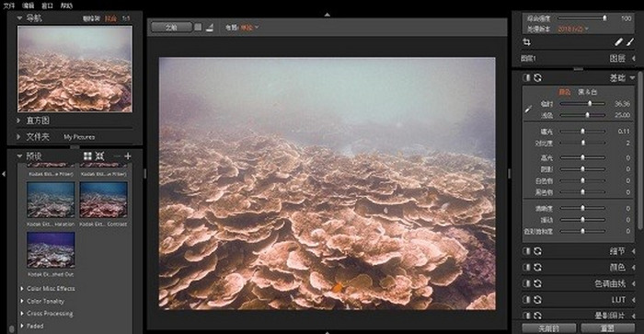Activate the brush tool icon

tap(630, 42)
